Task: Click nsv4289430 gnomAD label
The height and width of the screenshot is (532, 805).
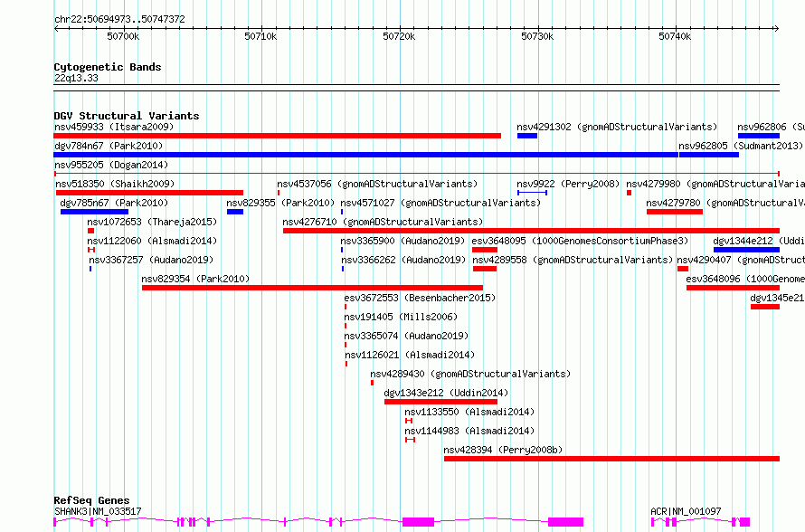Action: [x=470, y=374]
